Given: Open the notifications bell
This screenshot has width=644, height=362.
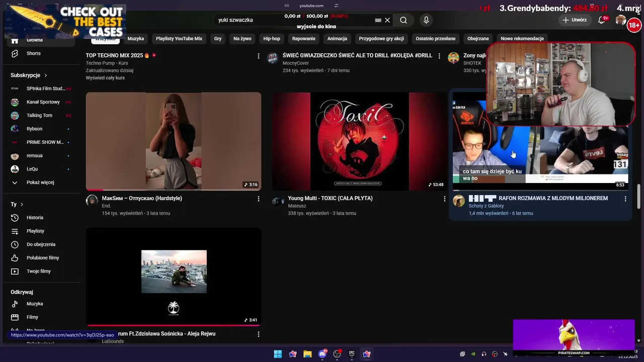Looking at the screenshot, I should 601,20.
